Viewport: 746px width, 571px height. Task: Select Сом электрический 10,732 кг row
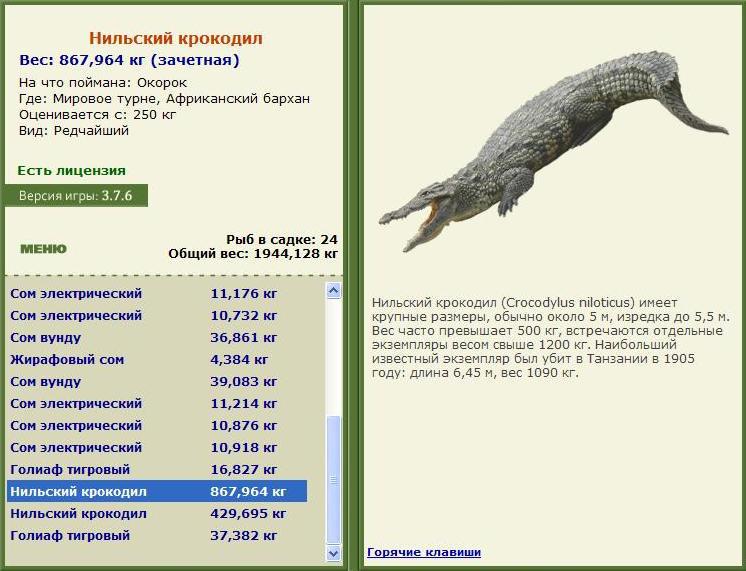tap(157, 315)
